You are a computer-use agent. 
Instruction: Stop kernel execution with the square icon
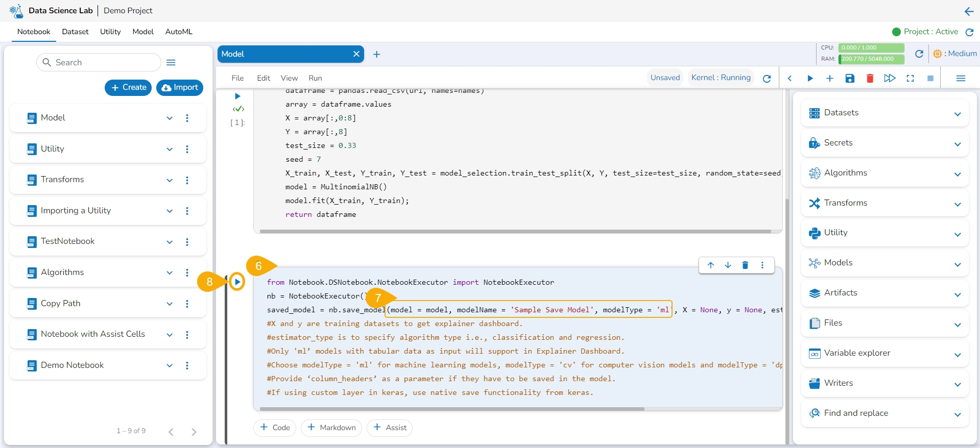click(x=930, y=78)
